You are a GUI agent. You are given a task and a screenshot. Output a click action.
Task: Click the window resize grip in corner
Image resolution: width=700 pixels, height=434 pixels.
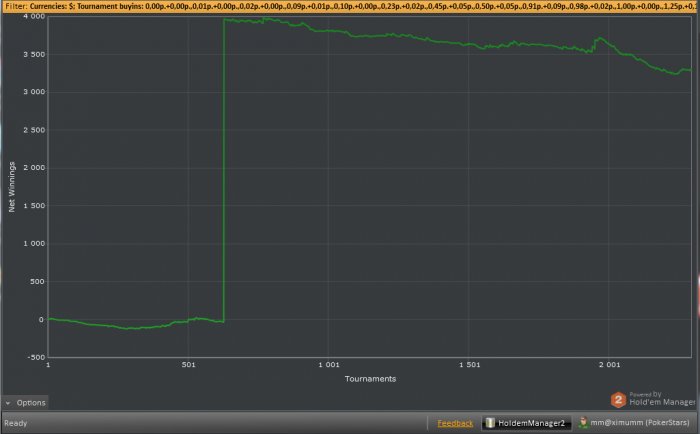click(694, 428)
